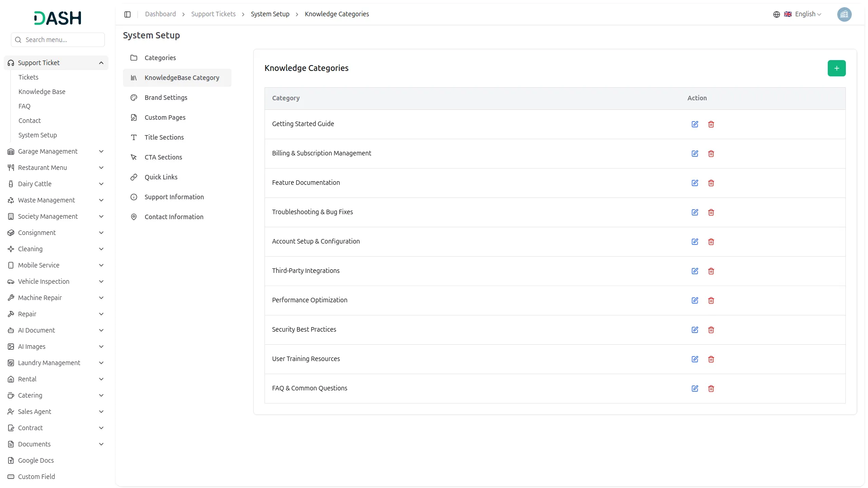Toggle the sidebar panel icon
The height and width of the screenshot is (488, 868).
tap(127, 14)
